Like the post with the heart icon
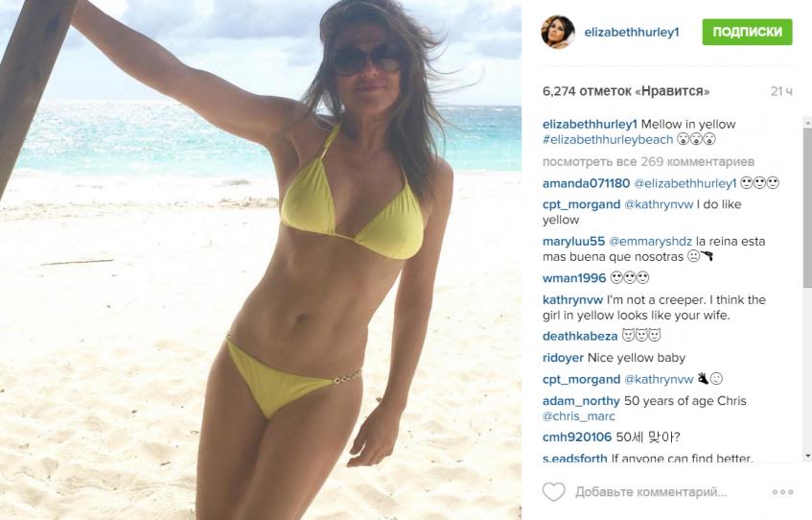 pyautogui.click(x=553, y=491)
